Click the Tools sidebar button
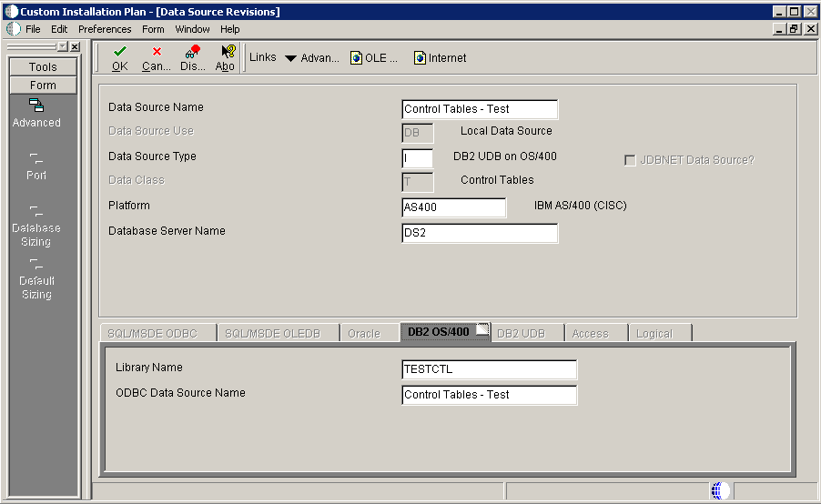This screenshot has width=821, height=504. click(43, 67)
